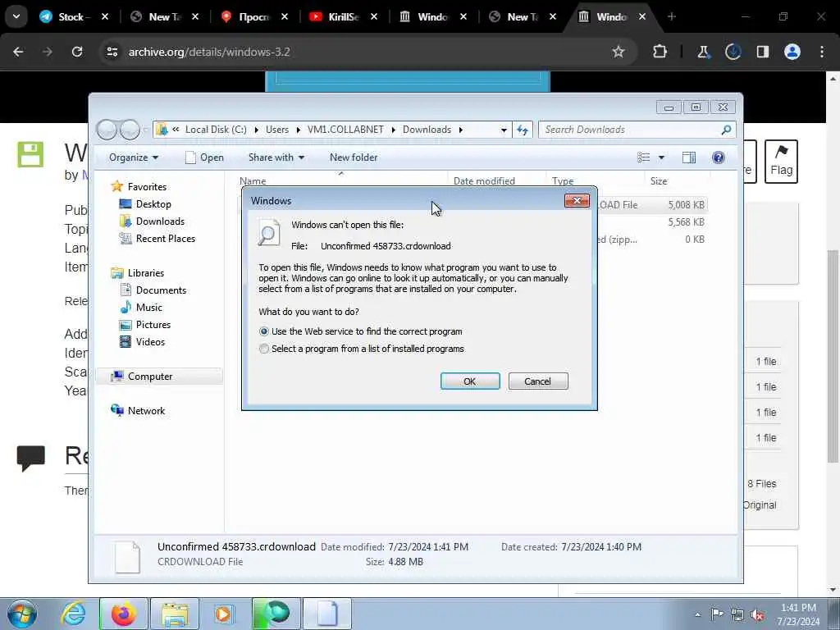840x630 pixels.
Task: Open the Windows Start button
Action: coord(21,614)
